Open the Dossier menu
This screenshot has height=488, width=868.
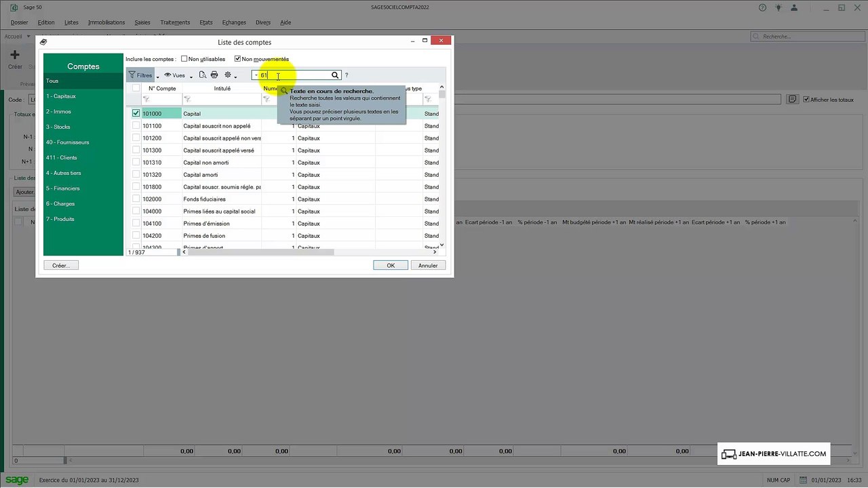(x=19, y=22)
